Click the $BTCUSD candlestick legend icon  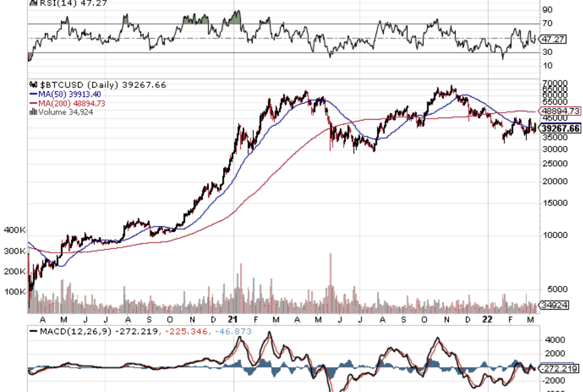point(32,85)
